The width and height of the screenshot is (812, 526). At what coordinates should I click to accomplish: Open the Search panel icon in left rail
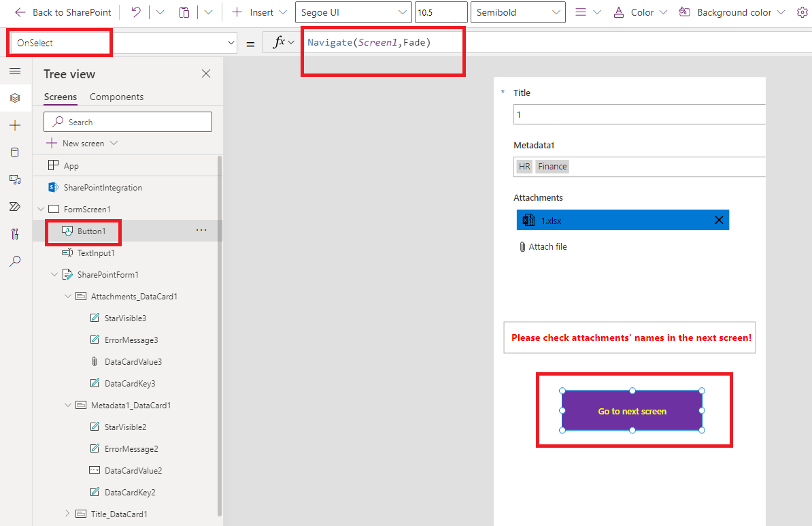pos(15,261)
